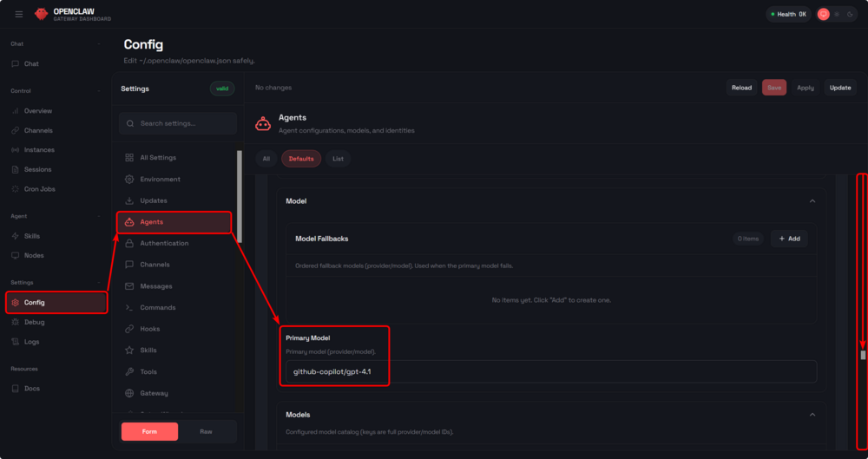The width and height of the screenshot is (868, 459).
Task: Click the Reload button
Action: coord(741,88)
